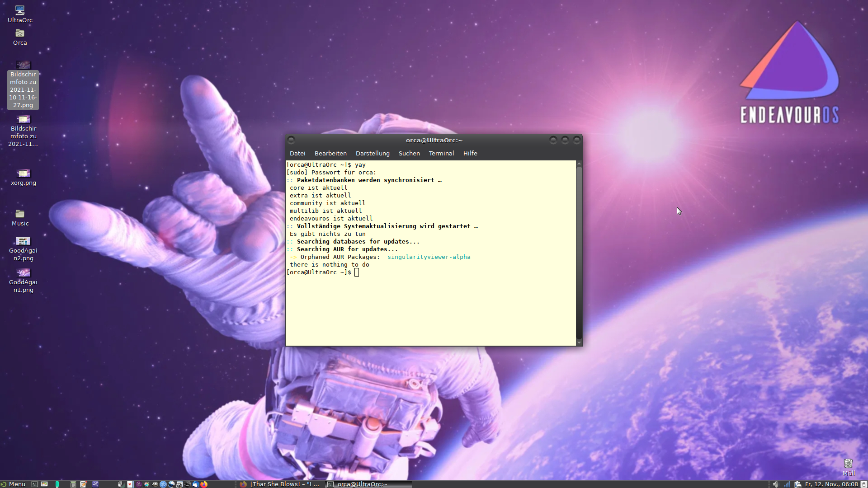Open the Darstellung menu

pos(373,153)
